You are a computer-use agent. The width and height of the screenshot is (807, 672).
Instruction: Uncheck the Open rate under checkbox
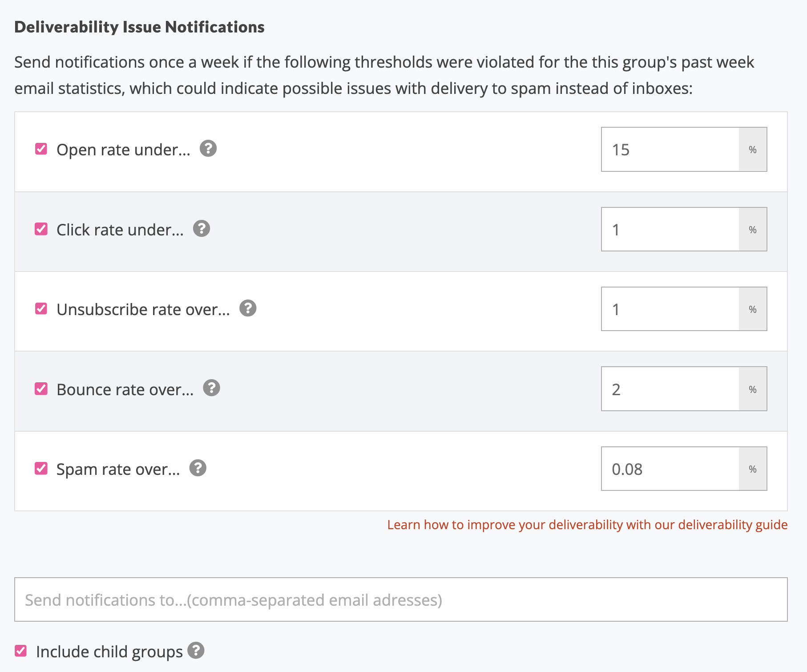[x=41, y=149]
